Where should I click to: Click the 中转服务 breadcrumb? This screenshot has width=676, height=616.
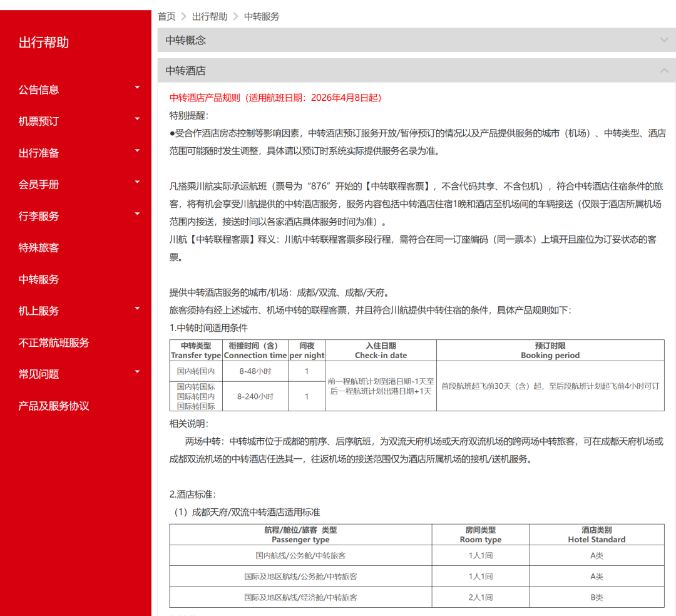(262, 16)
